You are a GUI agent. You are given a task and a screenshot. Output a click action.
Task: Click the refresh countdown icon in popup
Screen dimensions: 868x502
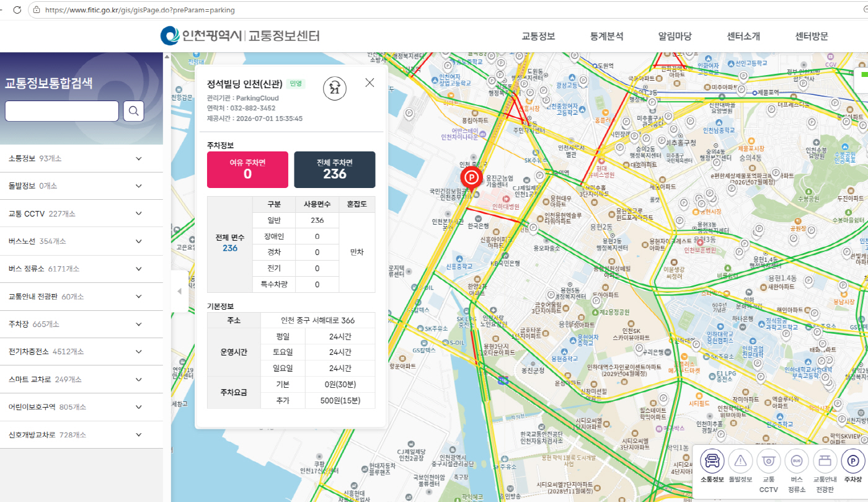(x=335, y=89)
